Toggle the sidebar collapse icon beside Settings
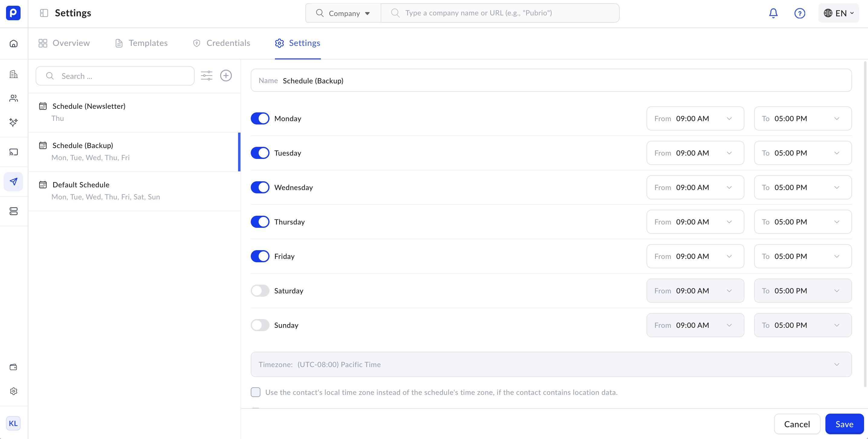This screenshot has height=439, width=868. pyautogui.click(x=44, y=13)
